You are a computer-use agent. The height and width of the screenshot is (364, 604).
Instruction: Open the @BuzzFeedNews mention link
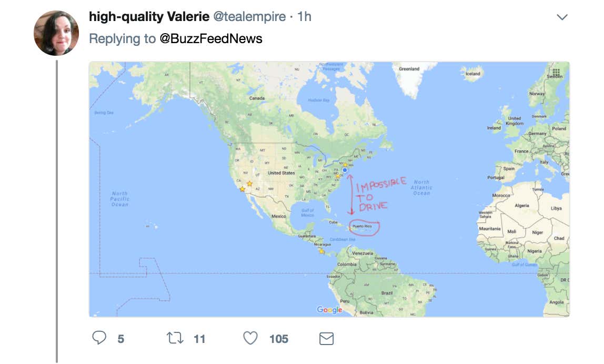[210, 39]
